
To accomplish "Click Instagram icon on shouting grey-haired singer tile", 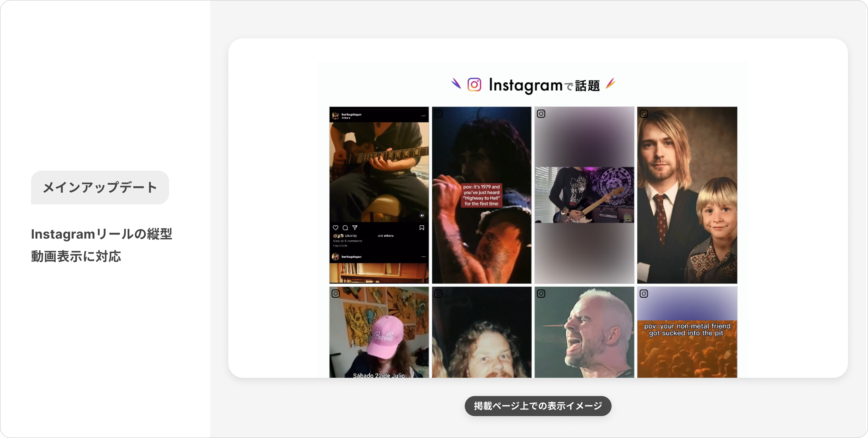I will pos(541,293).
